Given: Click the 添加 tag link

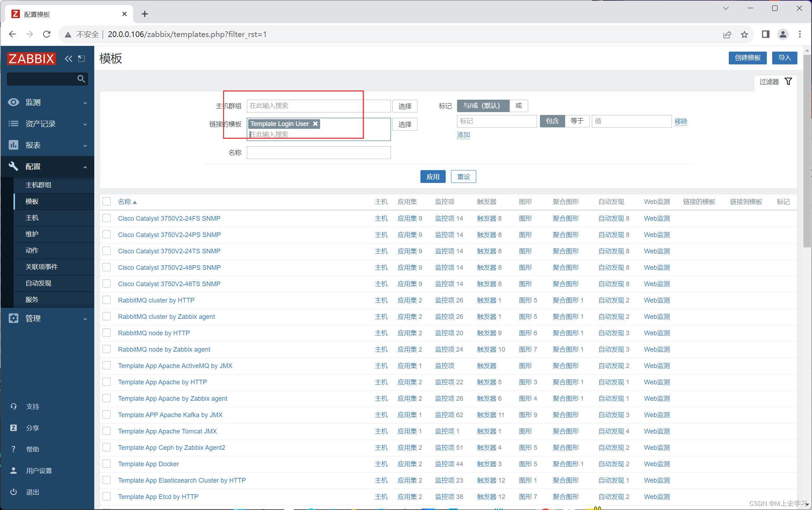Looking at the screenshot, I should tap(463, 135).
